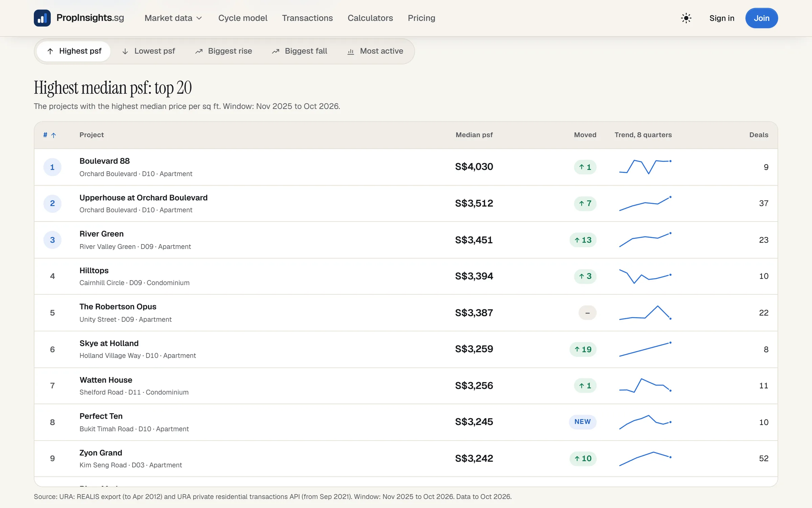
Task: Click the Median psf column header
Action: tap(474, 135)
